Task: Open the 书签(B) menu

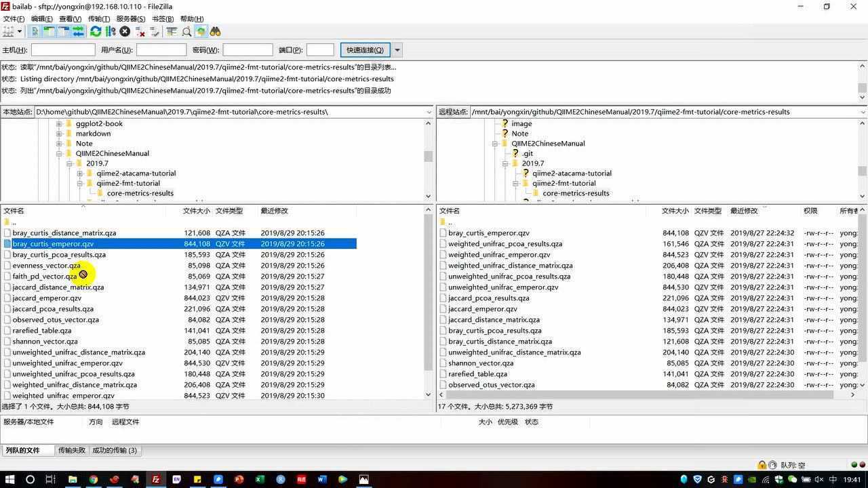Action: [x=163, y=18]
